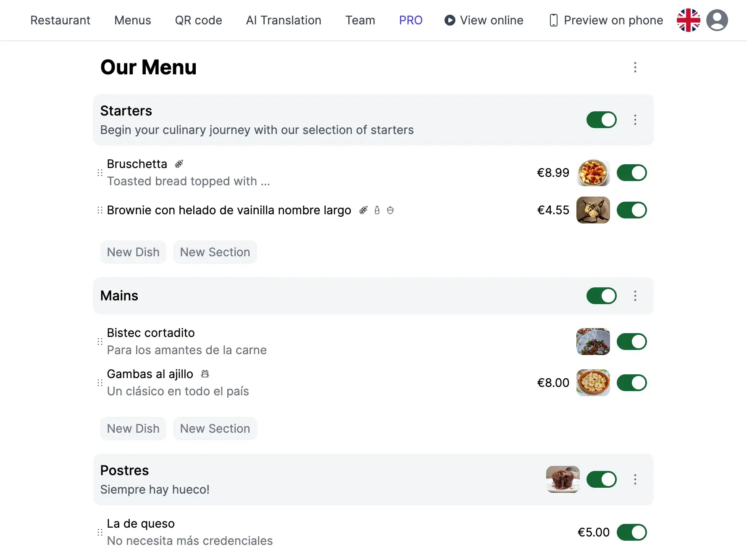The image size is (747, 560).
Task: Open the options menu for the Mains section
Action: pyautogui.click(x=635, y=296)
